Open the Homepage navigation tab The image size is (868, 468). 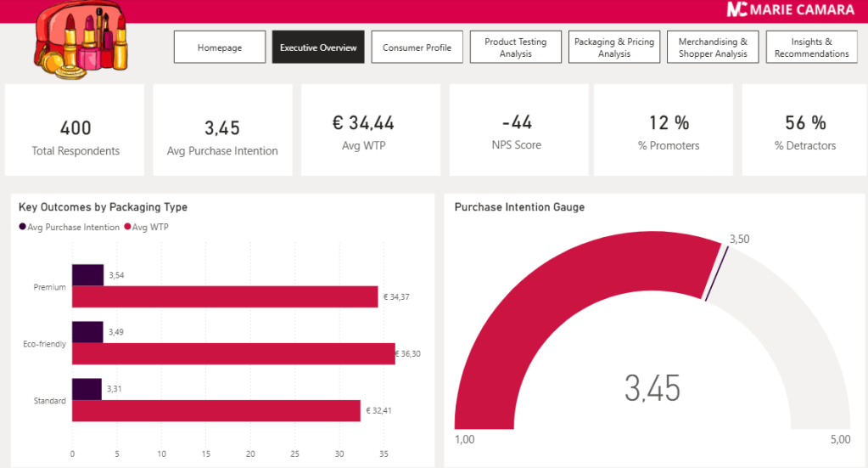point(220,48)
